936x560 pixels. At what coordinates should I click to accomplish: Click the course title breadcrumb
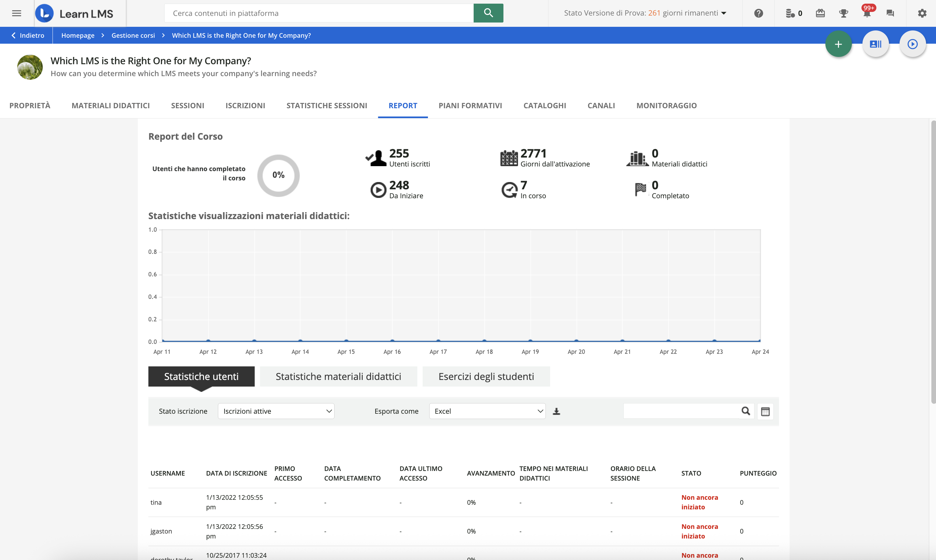tap(241, 35)
